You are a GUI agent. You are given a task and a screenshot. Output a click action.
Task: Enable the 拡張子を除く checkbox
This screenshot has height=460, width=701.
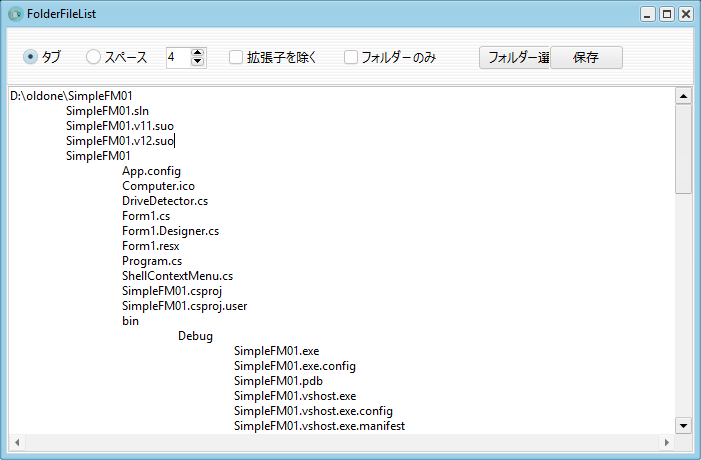236,57
